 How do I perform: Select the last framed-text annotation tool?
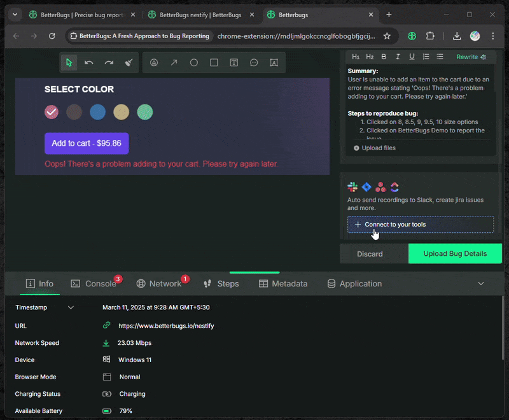274,62
